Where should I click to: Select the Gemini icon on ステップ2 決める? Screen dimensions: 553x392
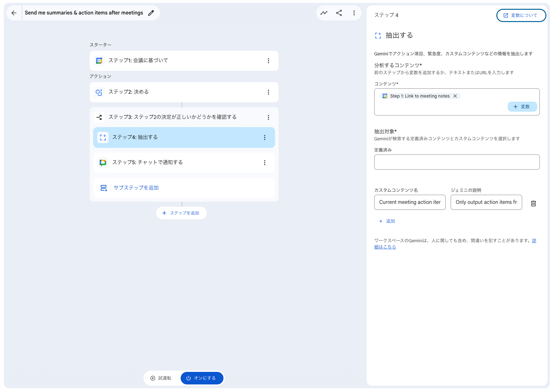[99, 92]
